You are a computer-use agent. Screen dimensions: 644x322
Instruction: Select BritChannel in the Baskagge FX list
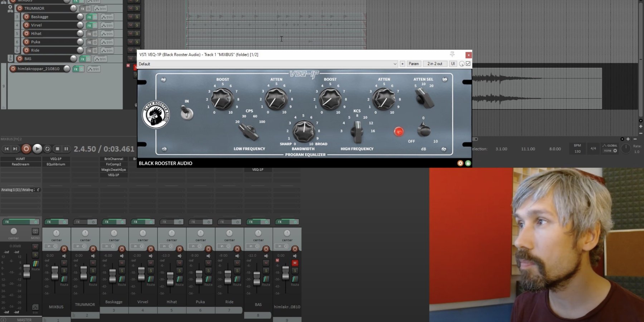click(x=114, y=159)
